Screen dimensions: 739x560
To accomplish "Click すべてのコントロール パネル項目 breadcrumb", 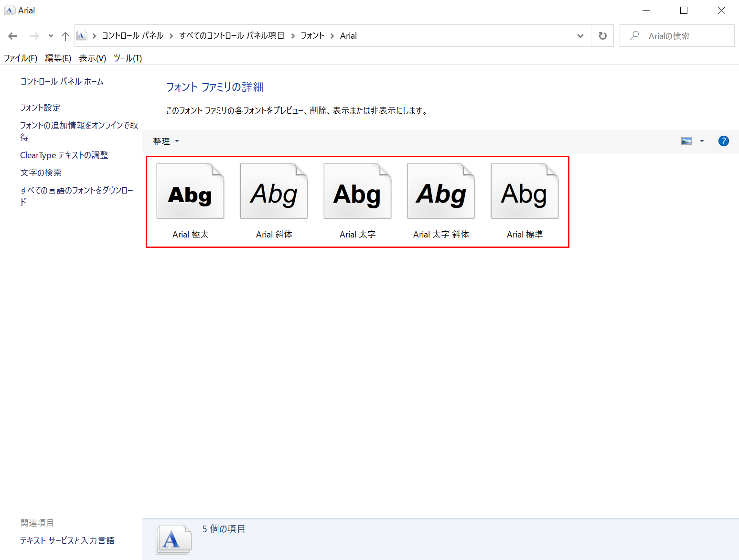I will (x=232, y=36).
